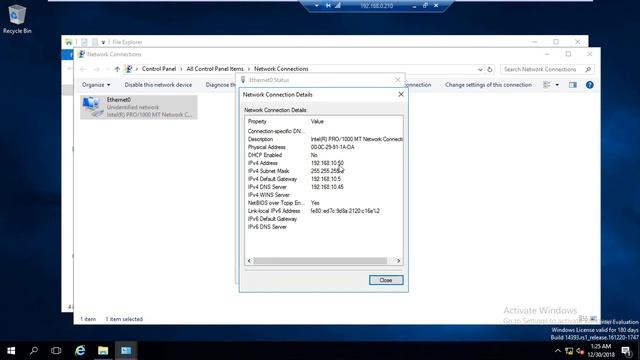Close the Ethernet0 Status window
This screenshot has height=360, width=640.
[x=398, y=80]
